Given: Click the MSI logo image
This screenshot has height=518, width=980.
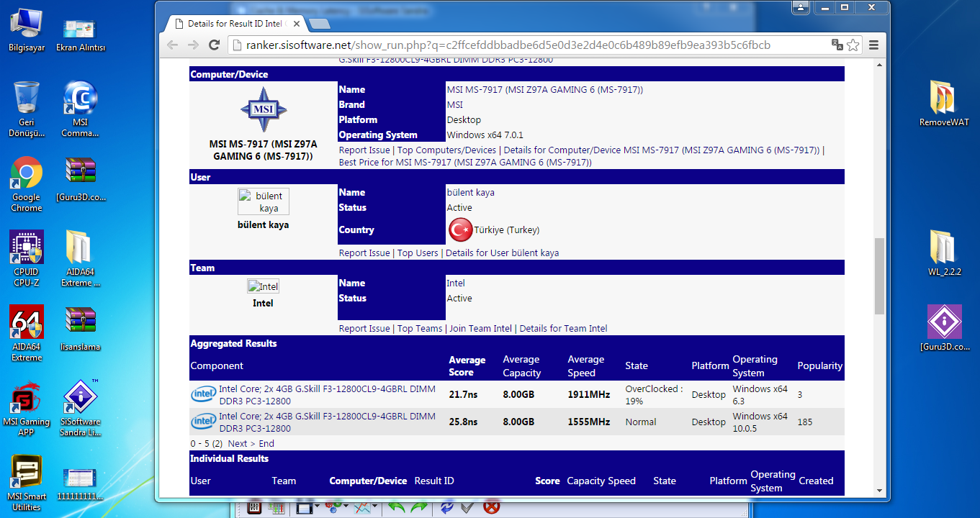Looking at the screenshot, I should pos(264,109).
